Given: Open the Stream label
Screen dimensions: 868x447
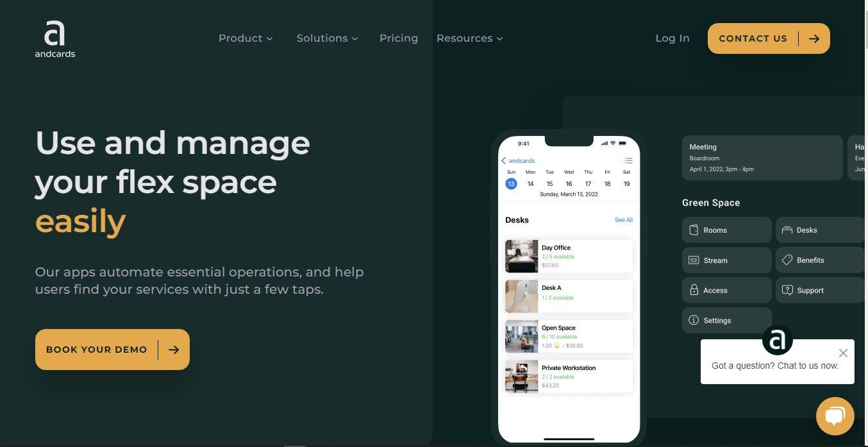Looking at the screenshot, I should tap(715, 260).
